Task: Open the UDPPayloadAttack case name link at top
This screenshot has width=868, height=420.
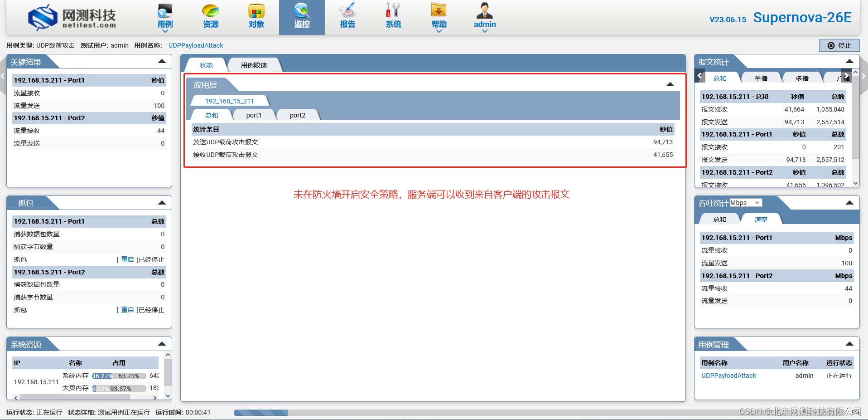Action: 196,45
